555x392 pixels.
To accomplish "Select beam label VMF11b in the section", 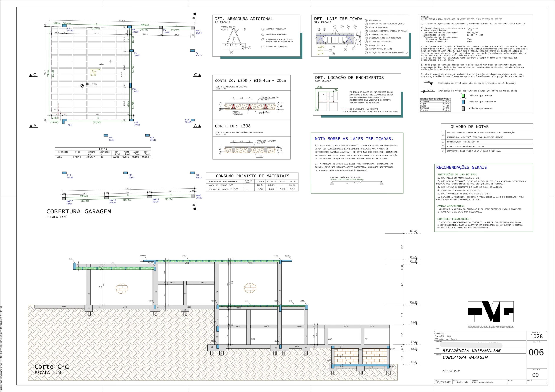I will 204,283.
